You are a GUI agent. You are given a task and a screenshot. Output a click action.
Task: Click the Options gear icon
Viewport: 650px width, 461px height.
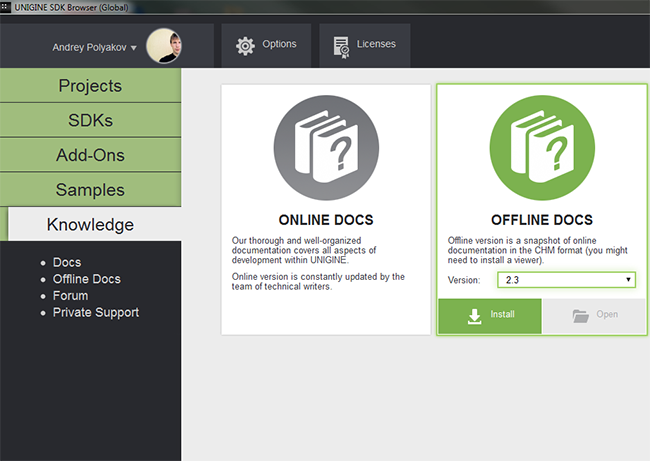(245, 46)
